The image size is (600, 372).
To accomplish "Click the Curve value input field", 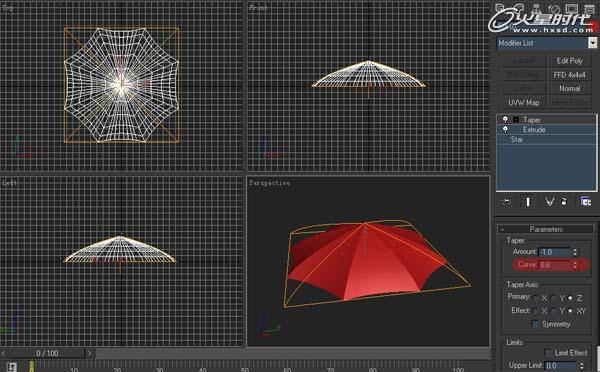I will tap(555, 264).
